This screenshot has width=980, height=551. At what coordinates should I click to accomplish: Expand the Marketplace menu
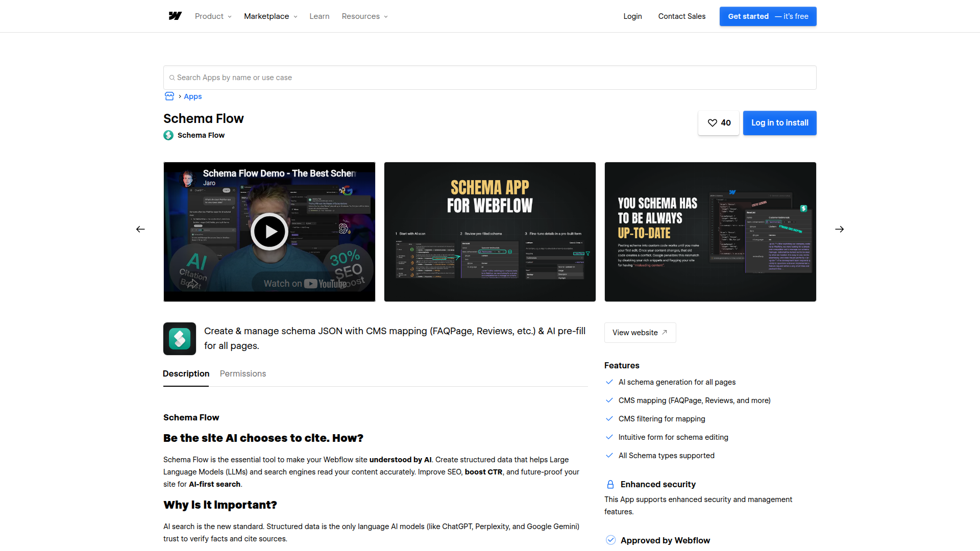coord(271,16)
